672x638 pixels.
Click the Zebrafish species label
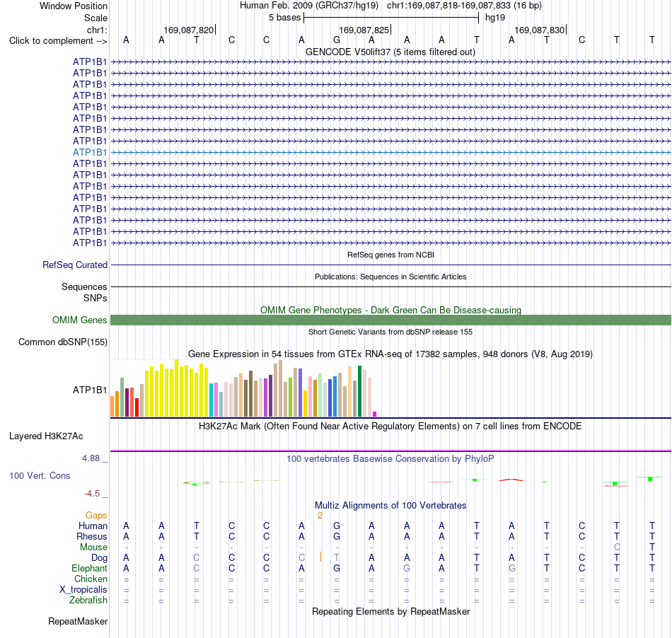click(x=88, y=601)
